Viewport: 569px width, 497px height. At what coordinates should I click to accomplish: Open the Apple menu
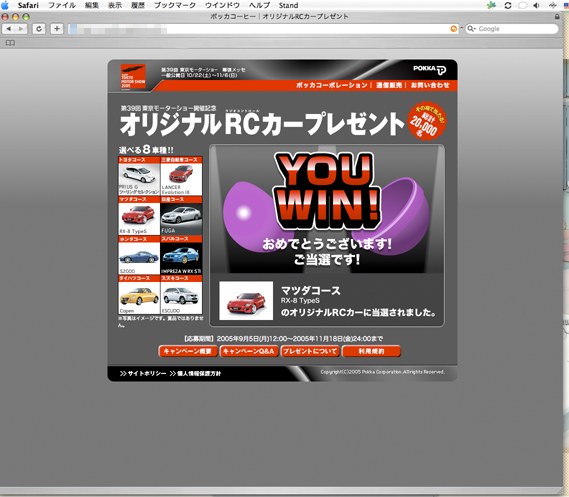(5, 5)
